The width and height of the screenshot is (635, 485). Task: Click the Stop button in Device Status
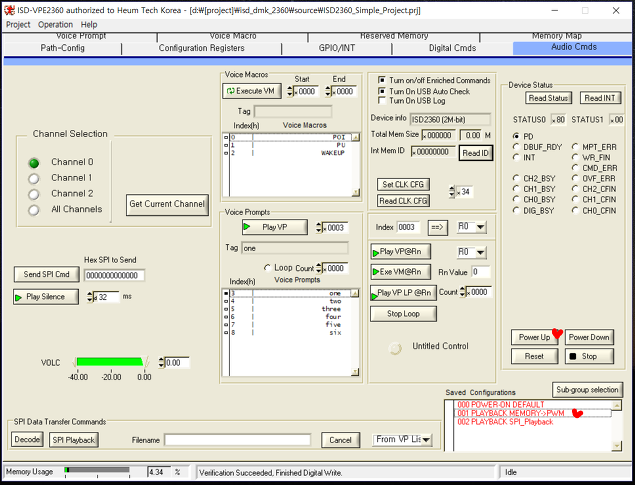[589, 356]
